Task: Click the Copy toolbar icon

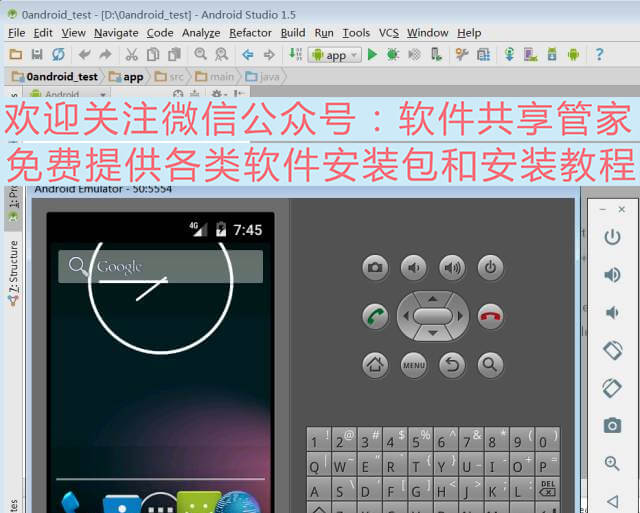Action: (153, 54)
